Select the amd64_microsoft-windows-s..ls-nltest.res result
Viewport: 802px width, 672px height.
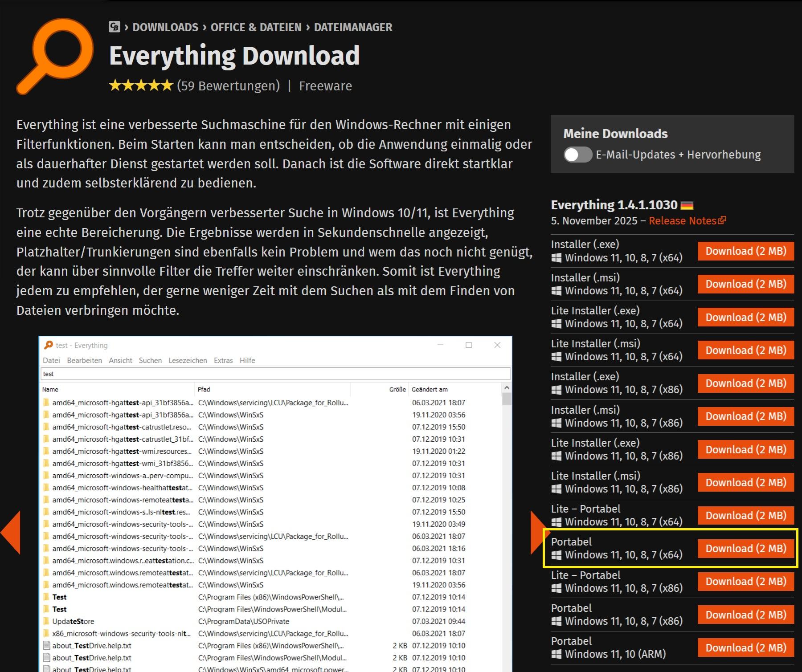click(121, 512)
